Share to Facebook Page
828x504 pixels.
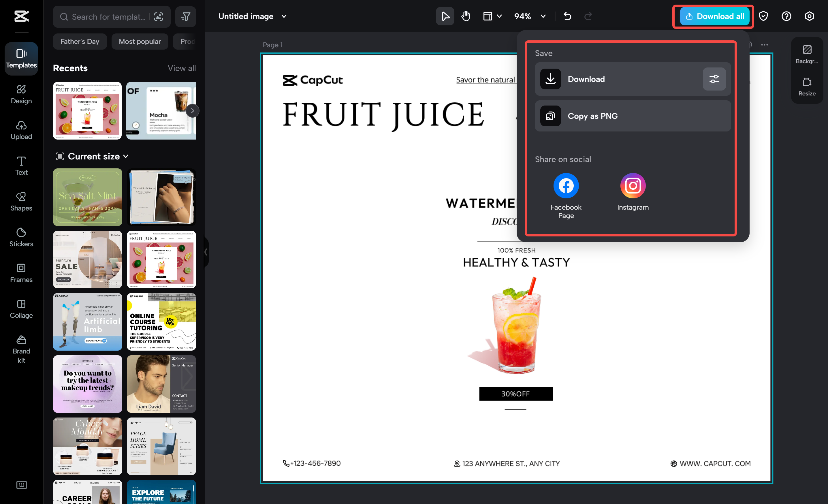coord(566,186)
